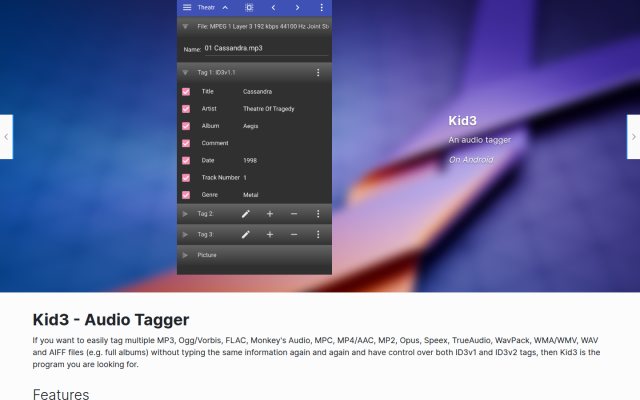The width and height of the screenshot is (640, 400).
Task: Go to previous file with left arrow
Action: coord(273,7)
